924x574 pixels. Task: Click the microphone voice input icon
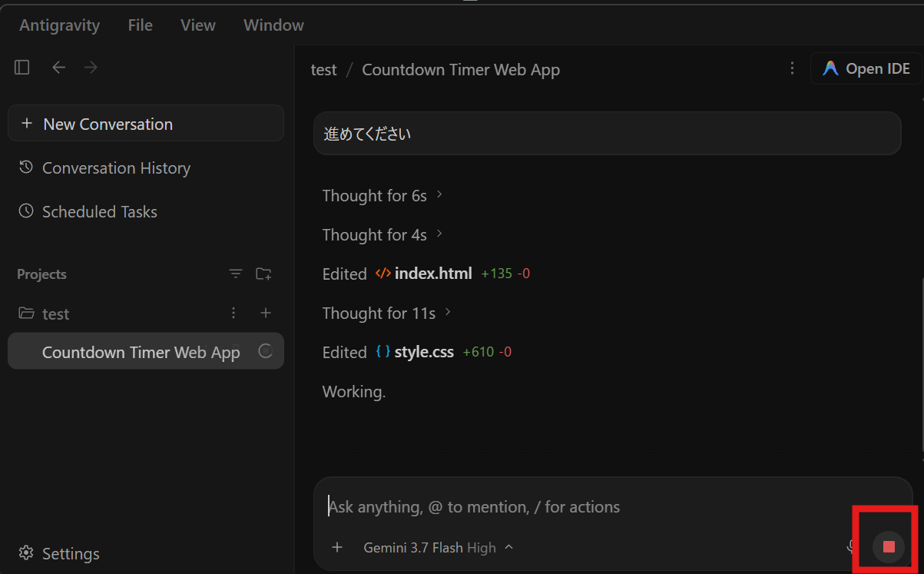852,547
